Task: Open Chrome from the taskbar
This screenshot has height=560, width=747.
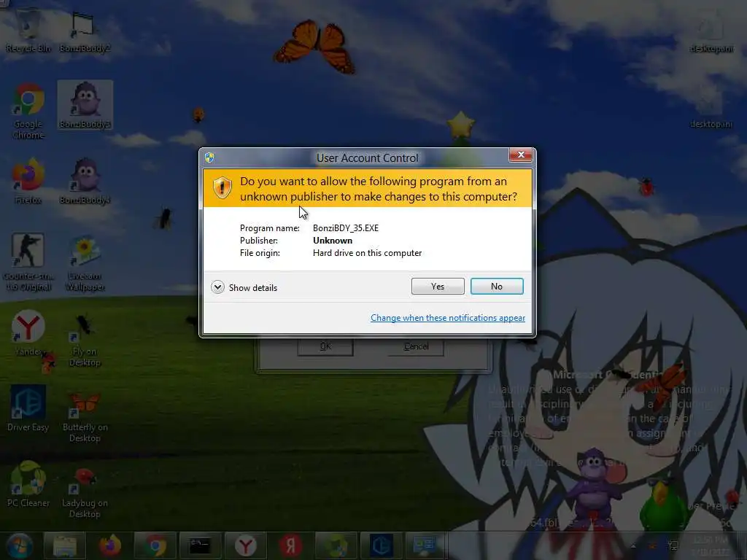Action: 155,545
